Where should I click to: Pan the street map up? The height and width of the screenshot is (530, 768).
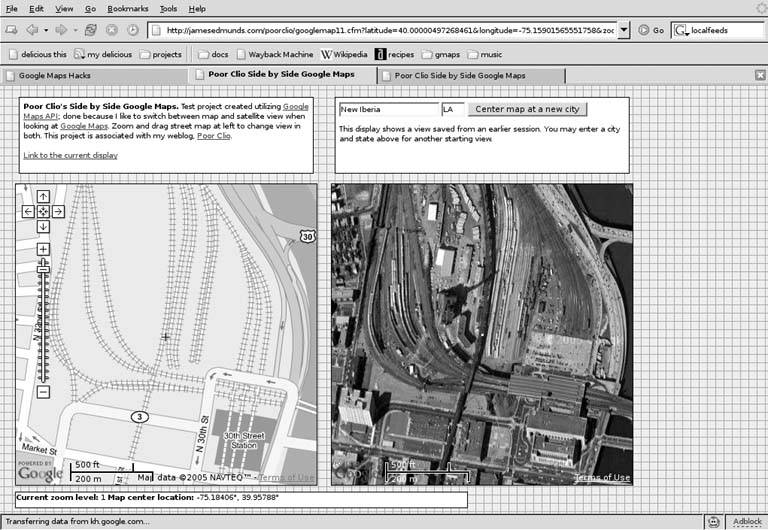[x=43, y=196]
